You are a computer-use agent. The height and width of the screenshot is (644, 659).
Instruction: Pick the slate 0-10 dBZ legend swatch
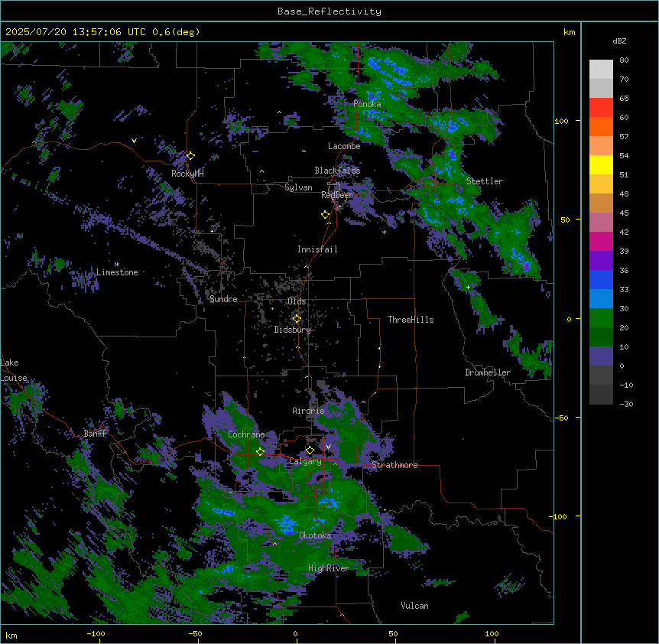point(601,356)
